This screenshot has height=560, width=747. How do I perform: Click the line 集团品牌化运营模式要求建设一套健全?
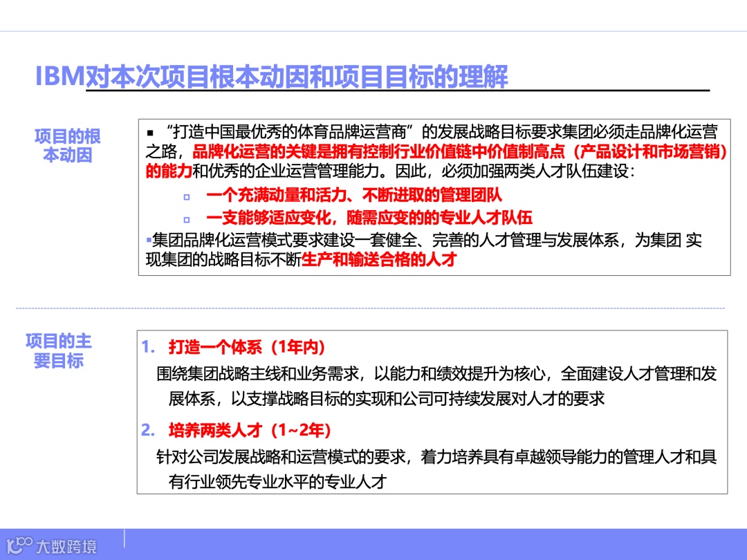pyautogui.click(x=423, y=240)
